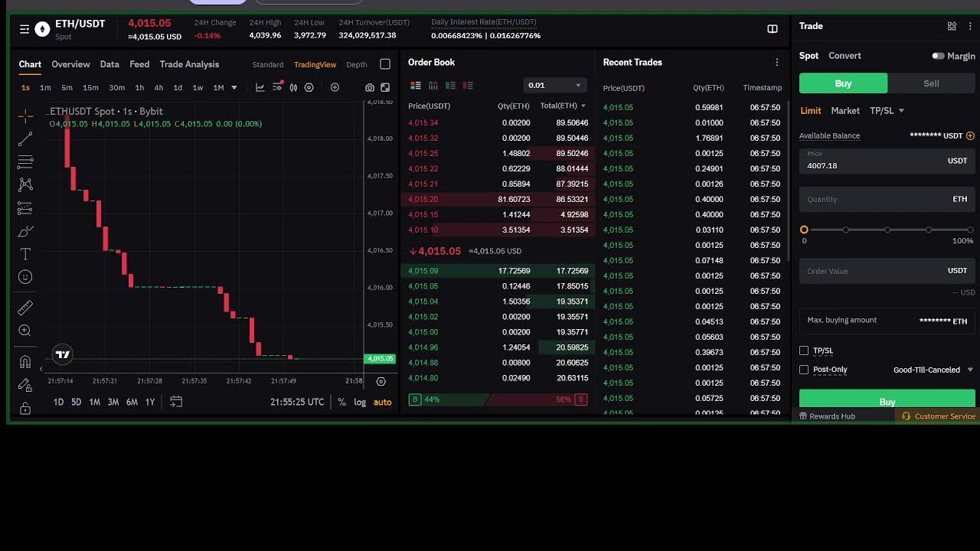Open the 0.01 price grouping dropdown
The height and width of the screenshot is (551, 980).
pyautogui.click(x=555, y=85)
